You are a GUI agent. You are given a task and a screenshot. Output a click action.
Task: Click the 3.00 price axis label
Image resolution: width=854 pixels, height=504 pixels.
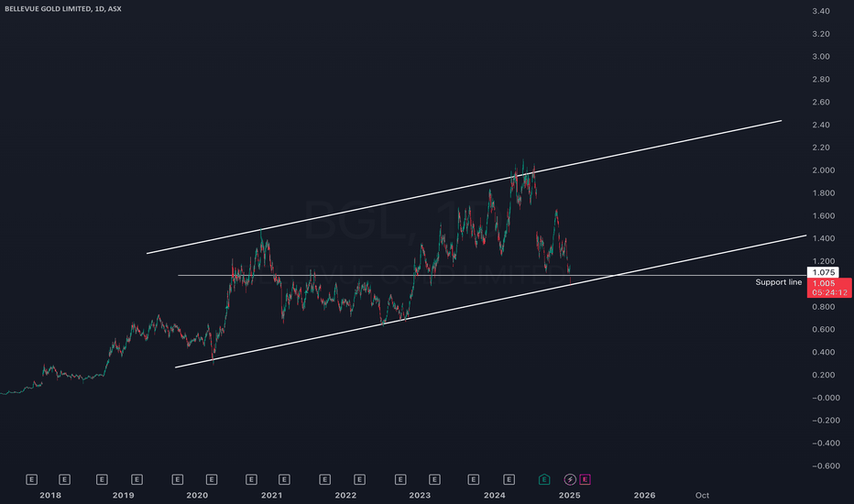point(821,57)
